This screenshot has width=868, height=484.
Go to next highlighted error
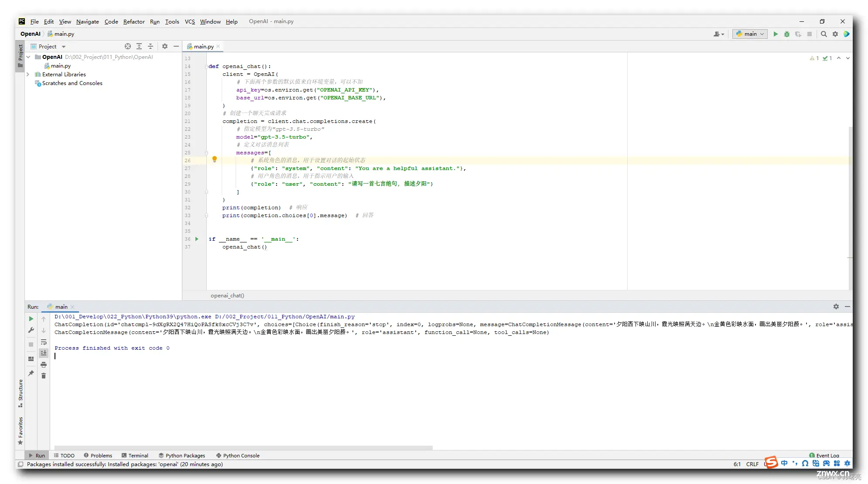(848, 58)
